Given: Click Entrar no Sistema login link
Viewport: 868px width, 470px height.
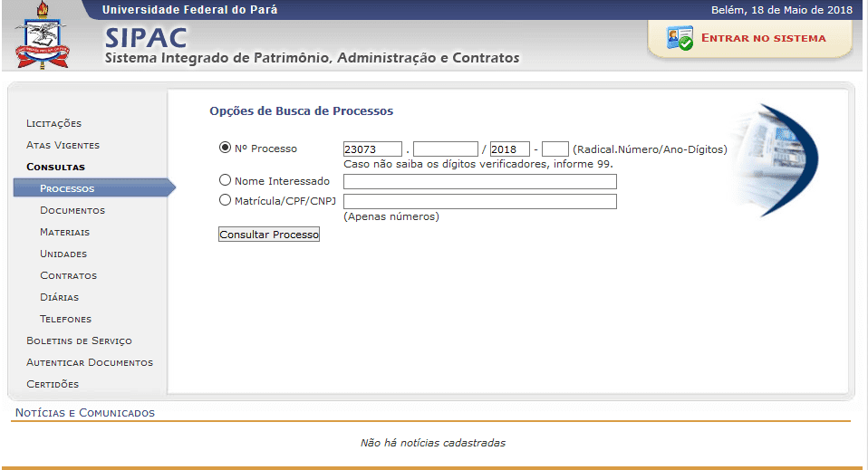Looking at the screenshot, I should tap(763, 39).
